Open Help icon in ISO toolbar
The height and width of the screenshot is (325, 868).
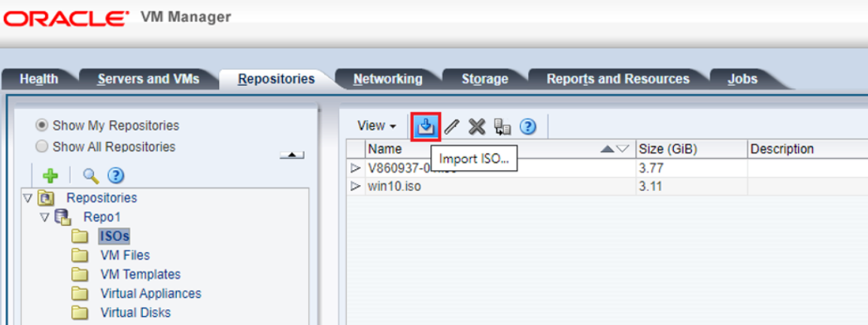[528, 127]
